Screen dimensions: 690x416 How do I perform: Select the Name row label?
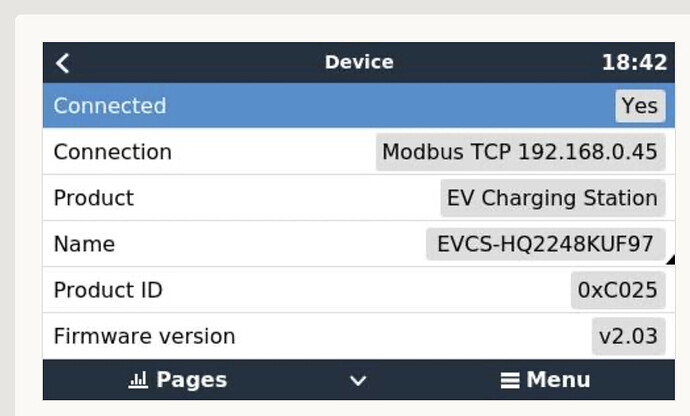tap(84, 244)
